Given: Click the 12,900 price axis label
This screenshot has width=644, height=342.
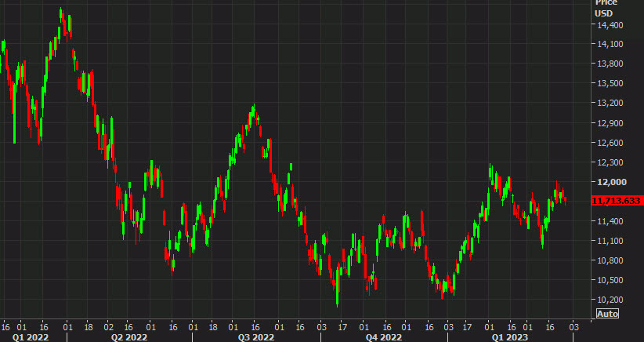Looking at the screenshot, I should coord(610,123).
